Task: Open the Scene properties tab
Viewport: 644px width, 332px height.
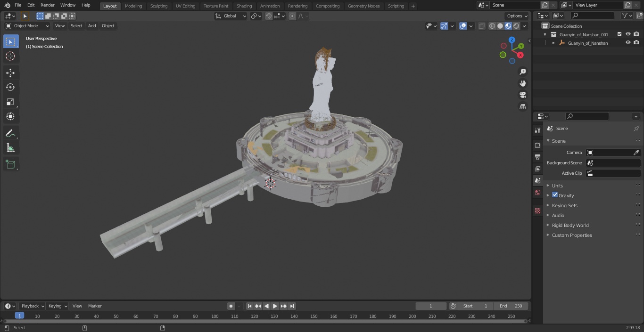Action: pyautogui.click(x=537, y=180)
